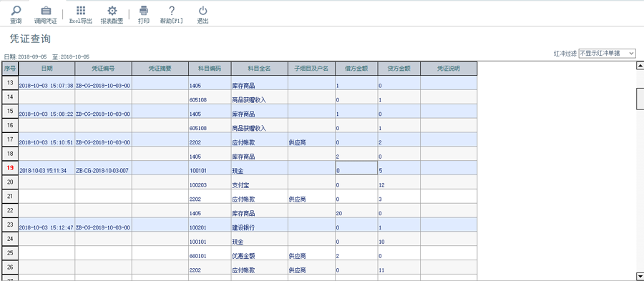The image size is (644, 281).
Task: Click the 凭证说明 column header
Action: pyautogui.click(x=449, y=69)
